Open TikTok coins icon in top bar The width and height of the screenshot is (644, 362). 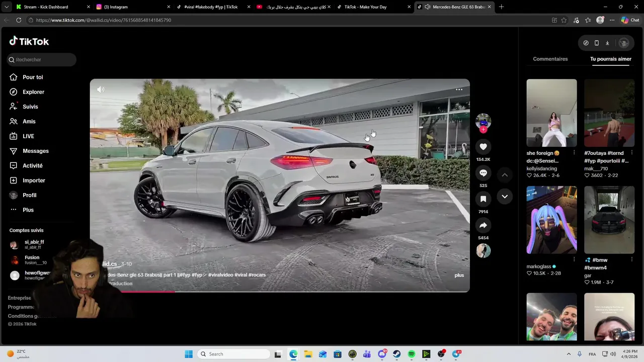click(x=586, y=43)
